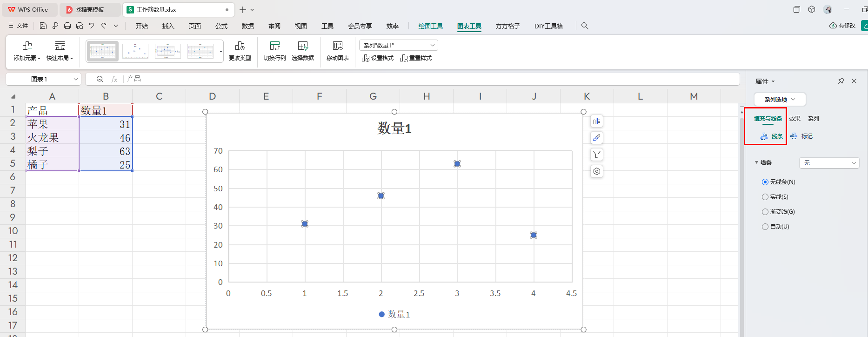
Task: Open the 系列"数量1" chart element dropdown
Action: click(399, 45)
